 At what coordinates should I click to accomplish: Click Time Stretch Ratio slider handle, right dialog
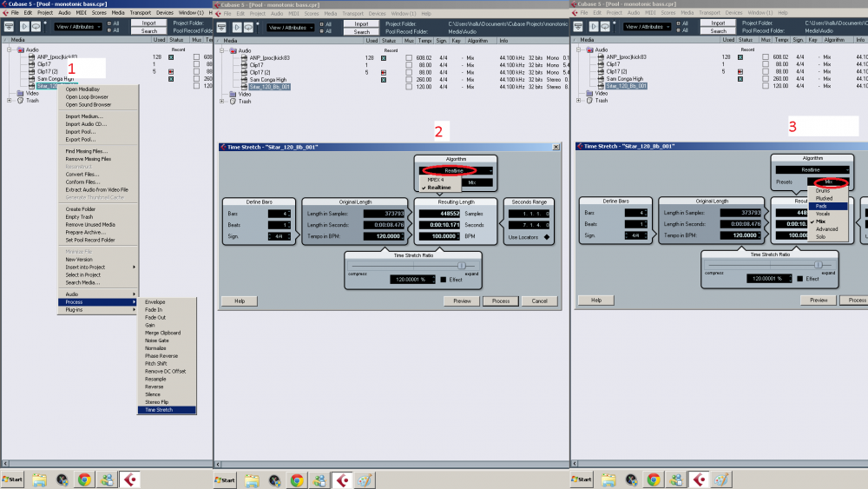pos(819,265)
